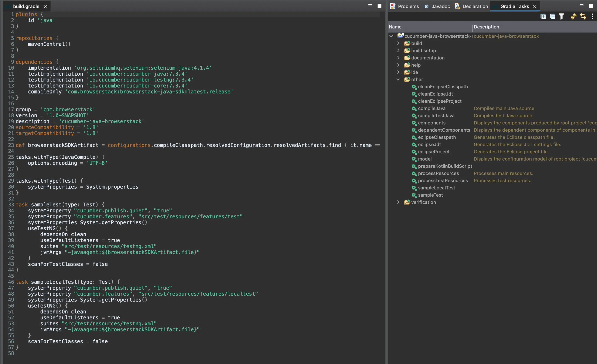
Task: Select the compileJava task icon
Action: point(414,109)
